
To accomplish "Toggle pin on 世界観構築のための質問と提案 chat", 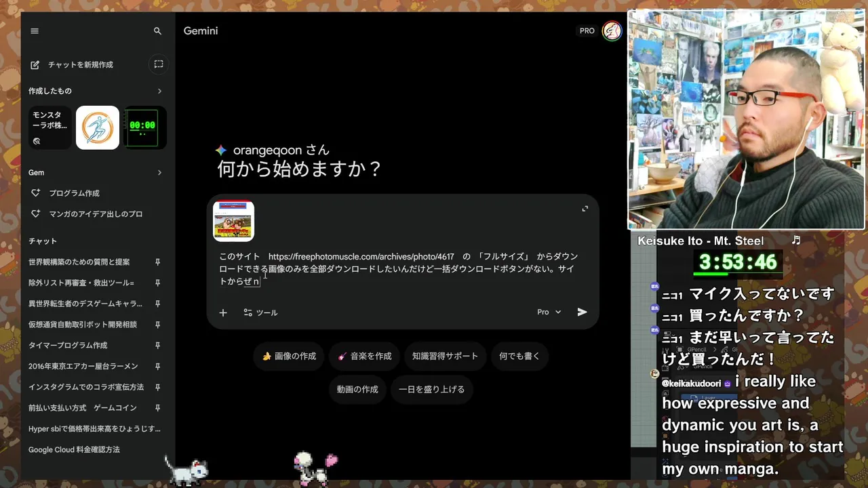I will coord(157,262).
